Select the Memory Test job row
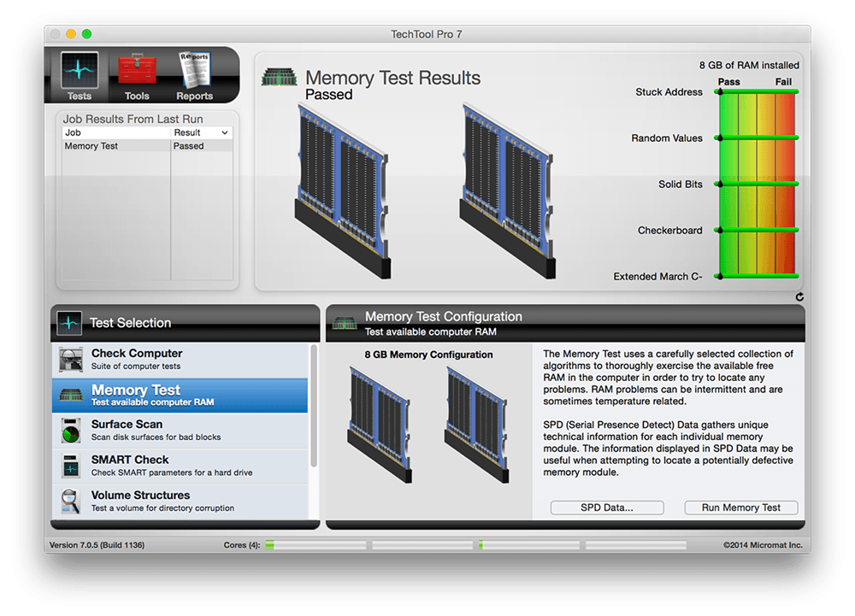This screenshot has width=855, height=616. tap(147, 146)
